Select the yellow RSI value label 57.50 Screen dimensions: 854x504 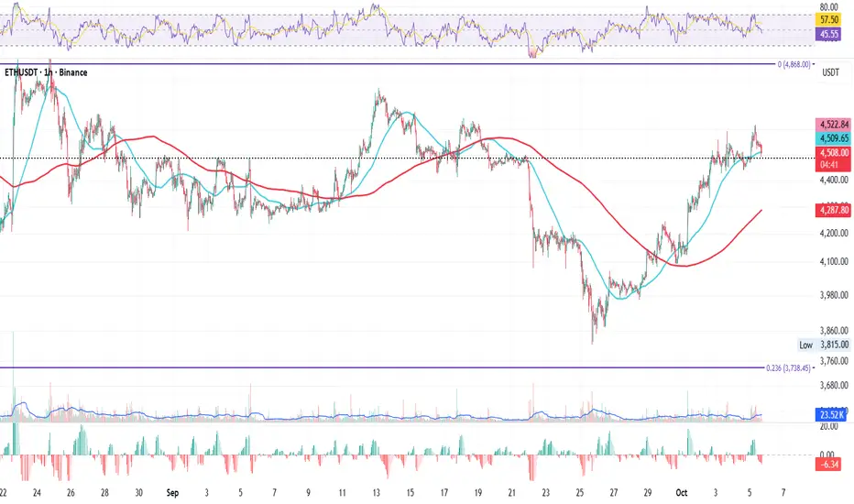coord(829,19)
